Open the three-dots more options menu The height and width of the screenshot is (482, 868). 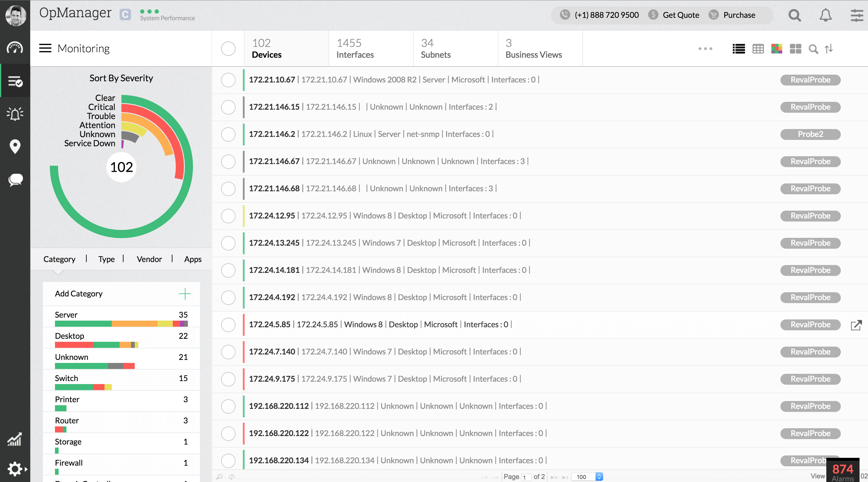tap(705, 49)
